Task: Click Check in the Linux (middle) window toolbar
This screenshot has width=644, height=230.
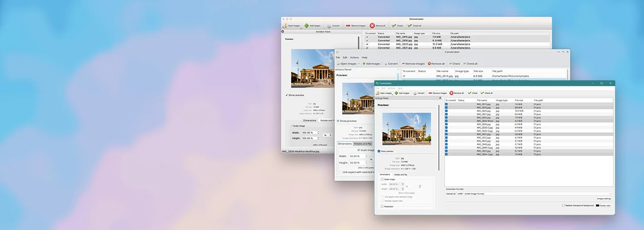Action: coord(454,63)
